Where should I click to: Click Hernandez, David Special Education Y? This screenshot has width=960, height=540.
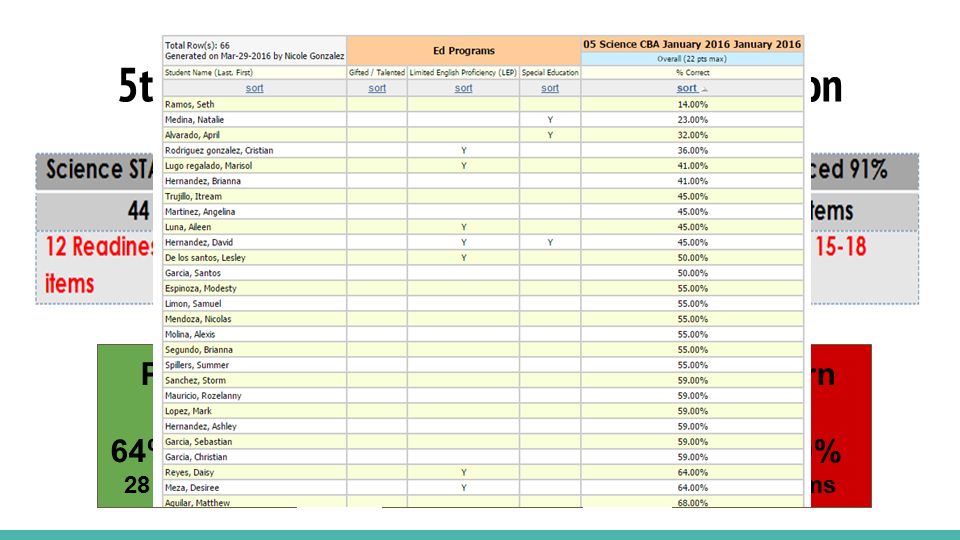550,242
